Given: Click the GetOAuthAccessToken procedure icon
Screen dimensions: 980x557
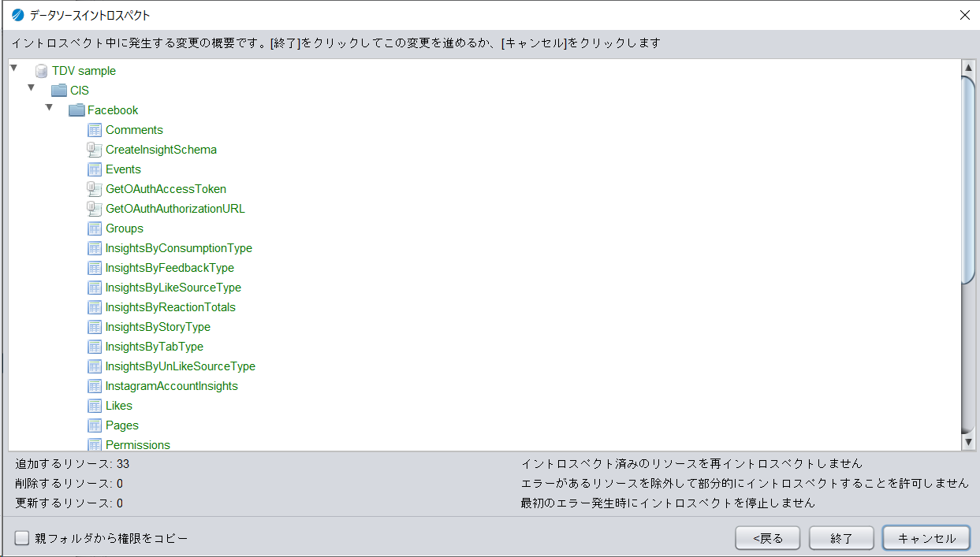Looking at the screenshot, I should point(95,189).
